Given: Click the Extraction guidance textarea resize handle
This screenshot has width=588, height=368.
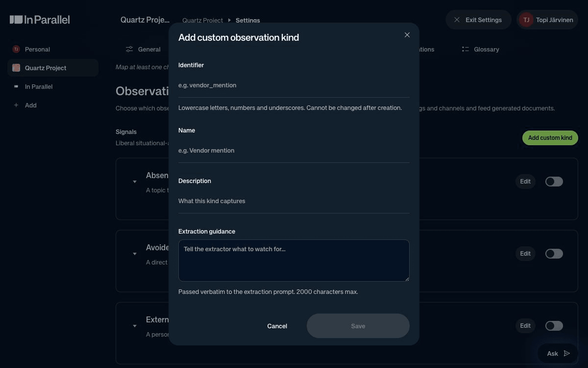Looking at the screenshot, I should (406, 278).
